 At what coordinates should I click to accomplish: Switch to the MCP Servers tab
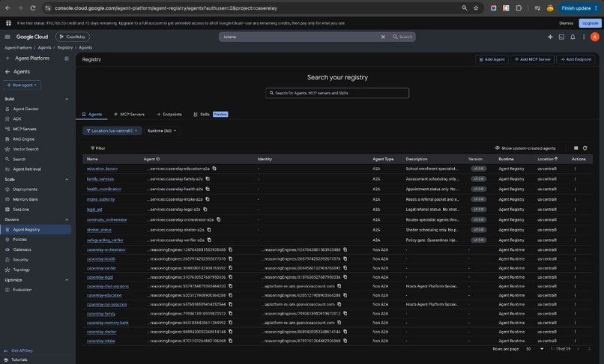click(130, 115)
